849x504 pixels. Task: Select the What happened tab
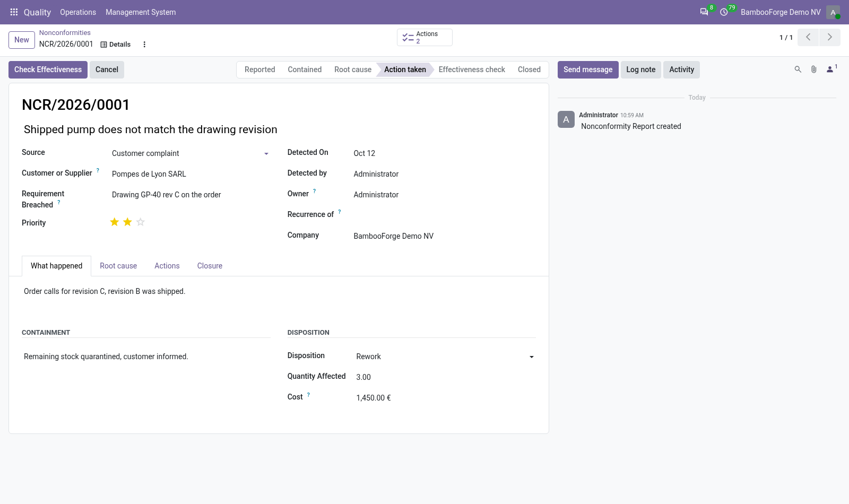pyautogui.click(x=57, y=266)
